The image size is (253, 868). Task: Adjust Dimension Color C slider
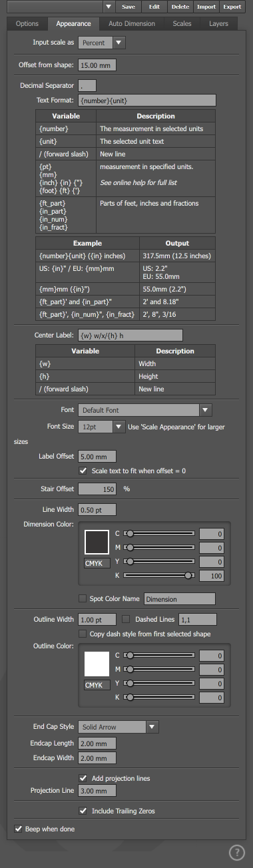(160, 533)
